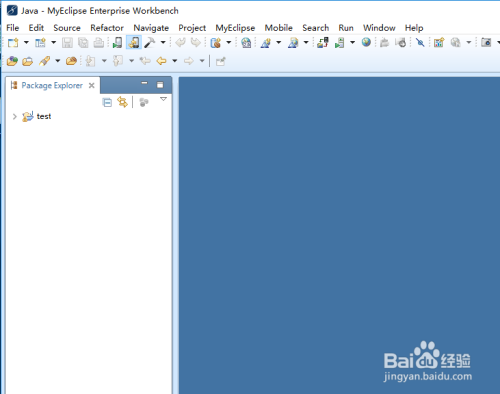Select the Package Explorer tab
Screen dimensions: 500x394
(x=52, y=85)
